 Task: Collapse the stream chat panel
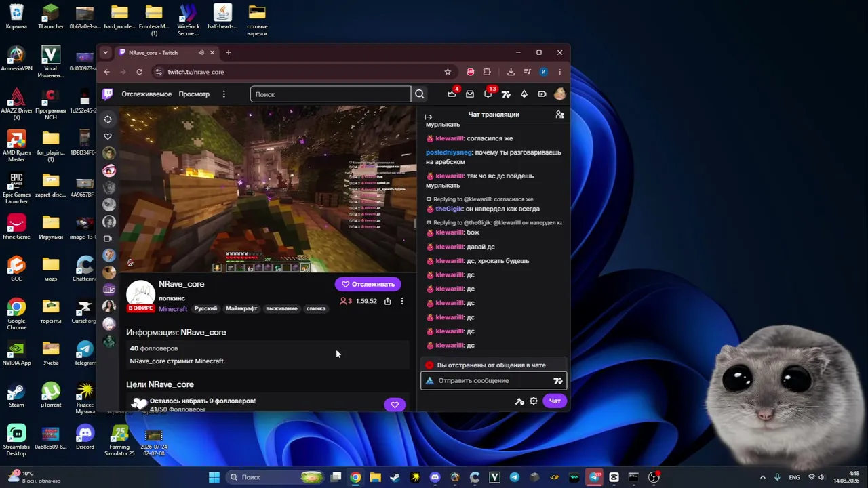pyautogui.click(x=428, y=117)
